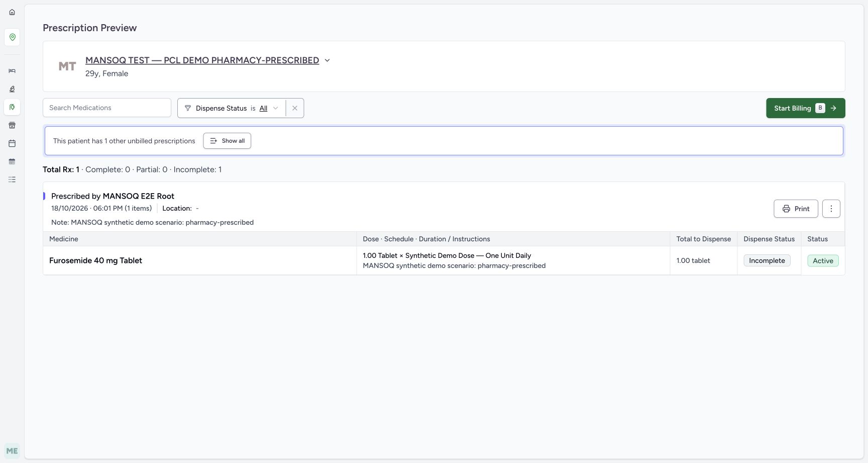Go to the home icon in sidebar
Screen dimensions: 868x463
pos(12,12)
